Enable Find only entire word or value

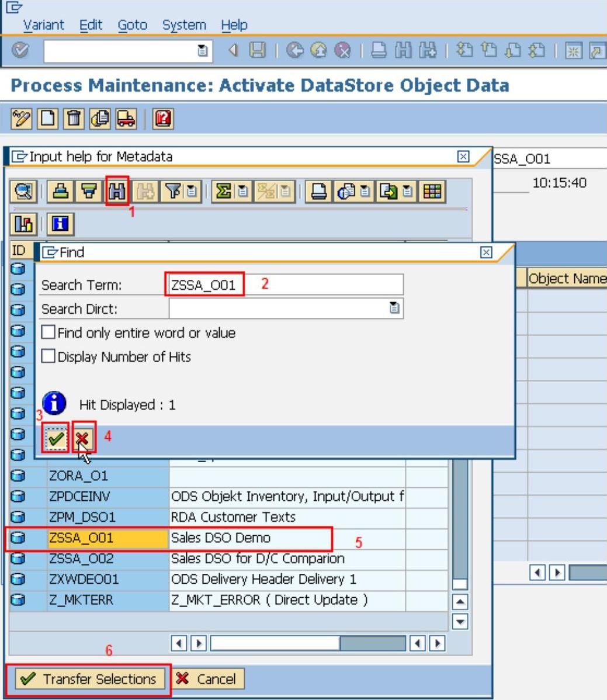(x=48, y=333)
